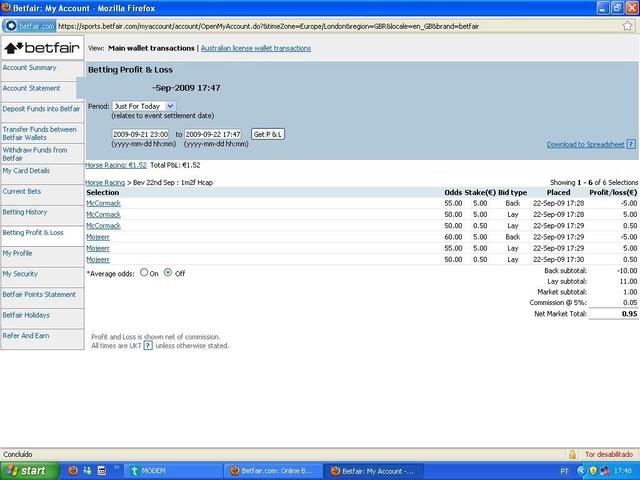Click the padlock icon in the status bar
640x480 pixels.
572,454
